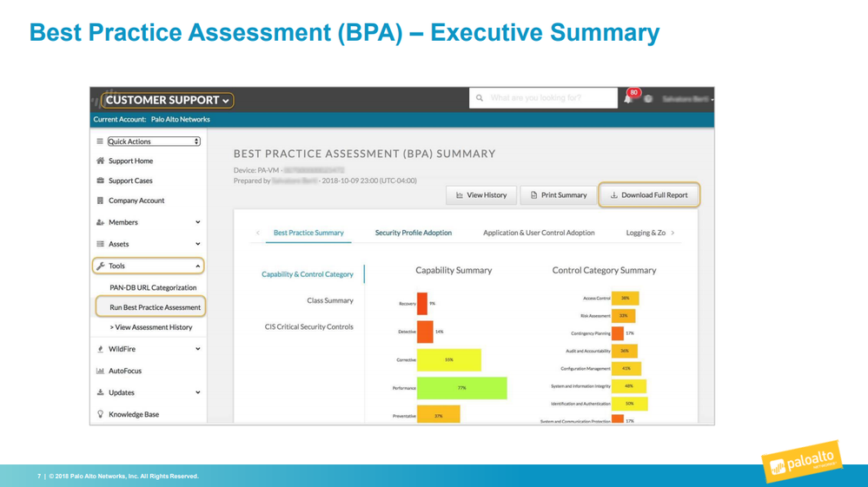
Task: Select Capability & Control Category view
Action: point(308,274)
